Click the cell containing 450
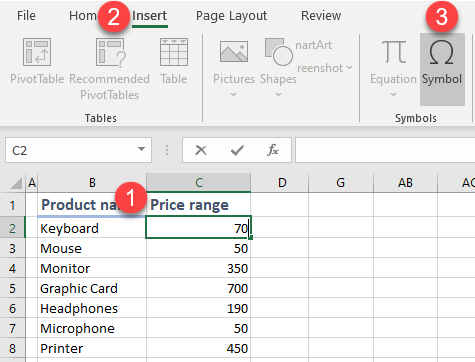 (x=199, y=349)
